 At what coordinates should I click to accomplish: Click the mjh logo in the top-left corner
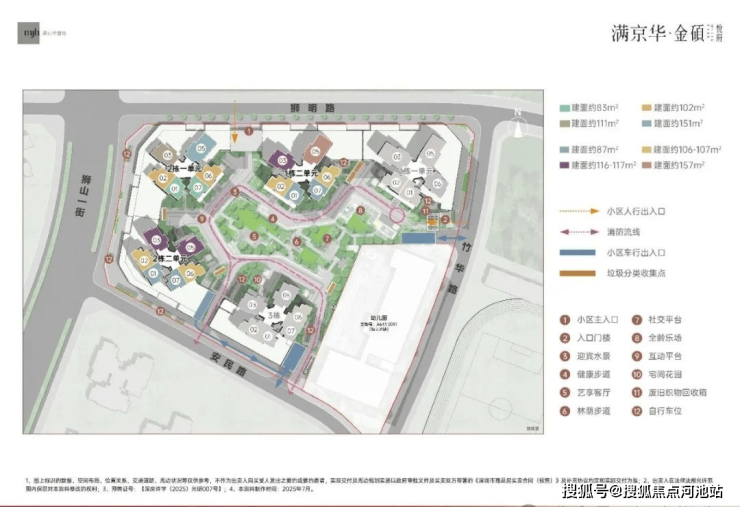point(29,33)
